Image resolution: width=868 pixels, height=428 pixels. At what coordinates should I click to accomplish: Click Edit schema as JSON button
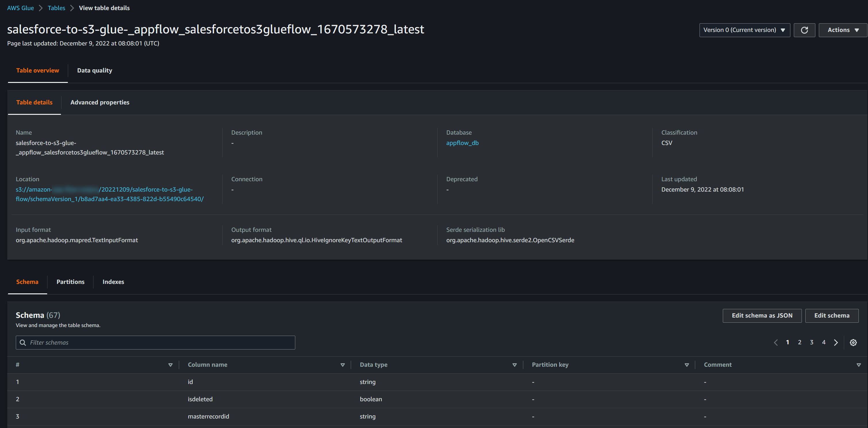tap(762, 316)
